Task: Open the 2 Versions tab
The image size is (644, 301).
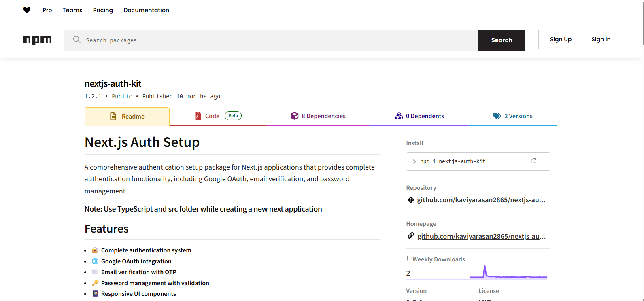Action: coord(513,116)
